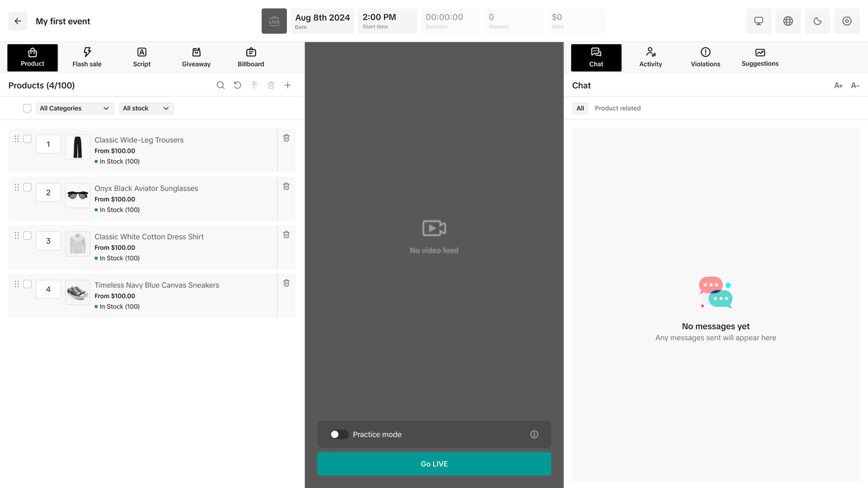Click Practice mode info icon
This screenshot has height=488, width=868.
[x=534, y=434]
